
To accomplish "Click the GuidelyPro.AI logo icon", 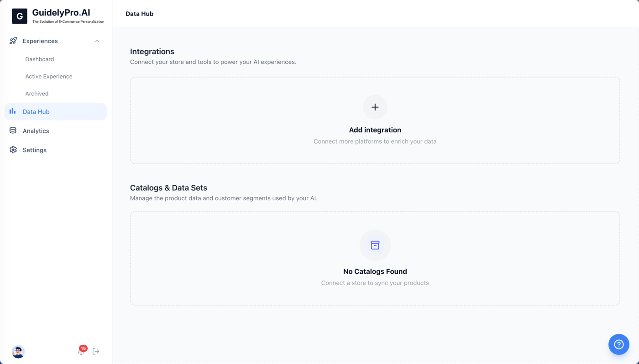I will [20, 16].
